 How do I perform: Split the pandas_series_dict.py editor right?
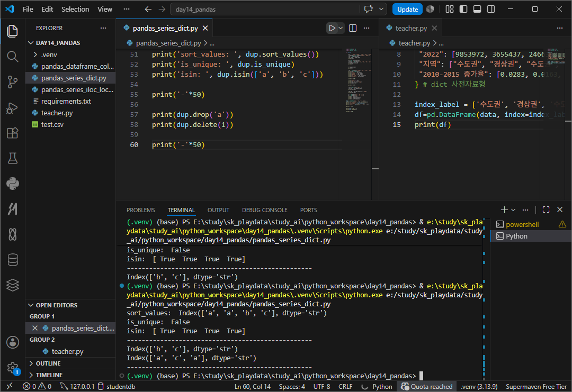click(x=353, y=28)
